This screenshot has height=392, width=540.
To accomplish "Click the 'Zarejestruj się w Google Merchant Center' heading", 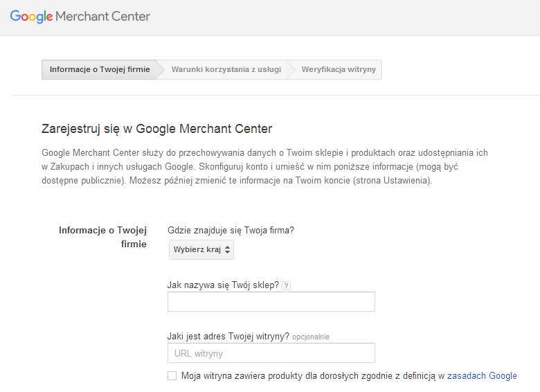I will [157, 129].
